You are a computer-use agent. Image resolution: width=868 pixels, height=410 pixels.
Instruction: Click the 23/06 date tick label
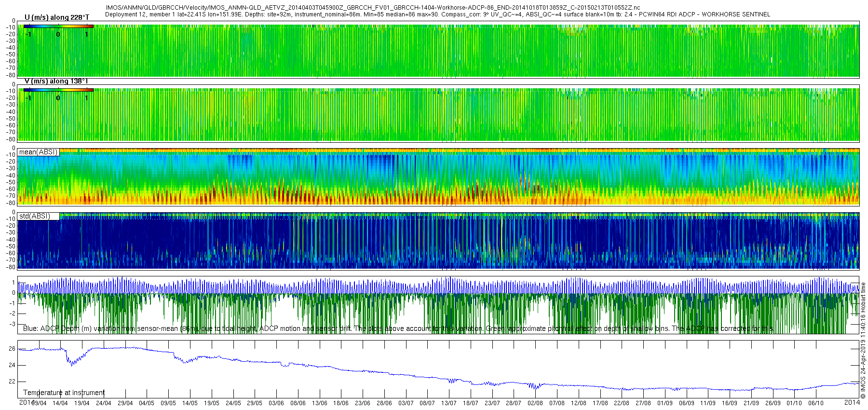pyautogui.click(x=363, y=403)
